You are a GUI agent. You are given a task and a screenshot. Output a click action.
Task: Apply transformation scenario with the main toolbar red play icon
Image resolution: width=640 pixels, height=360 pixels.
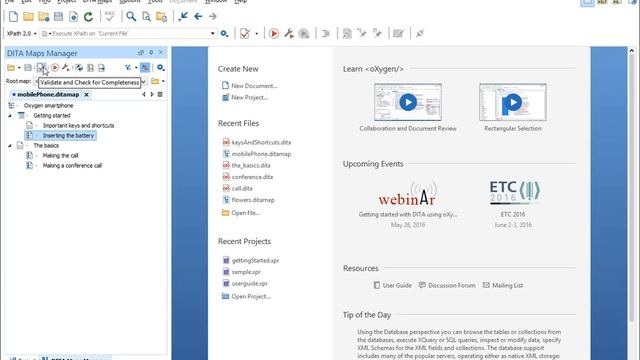point(274,33)
